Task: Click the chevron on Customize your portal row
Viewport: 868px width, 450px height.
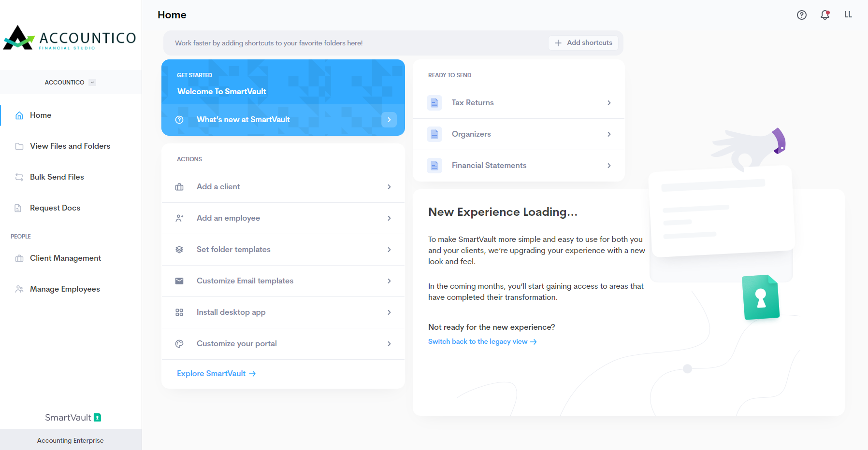Action: pyautogui.click(x=389, y=344)
